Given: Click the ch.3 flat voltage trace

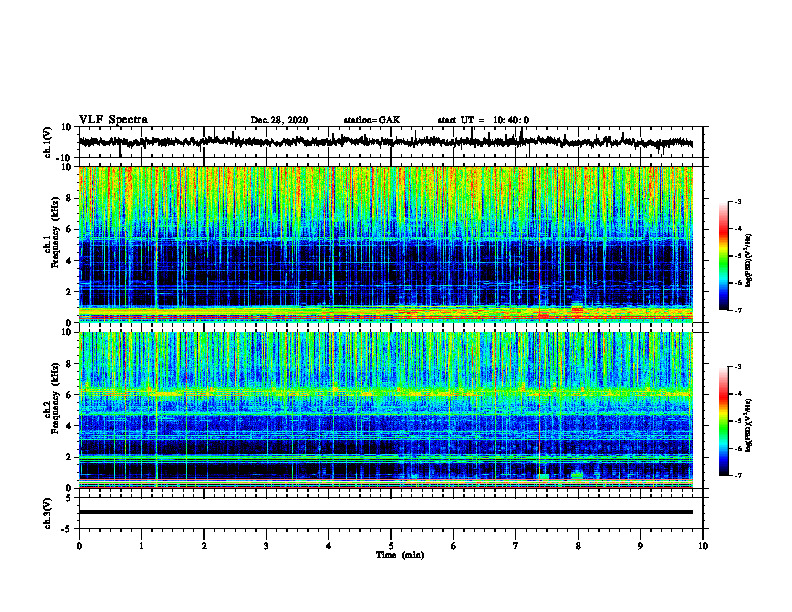Looking at the screenshot, I should [x=385, y=512].
